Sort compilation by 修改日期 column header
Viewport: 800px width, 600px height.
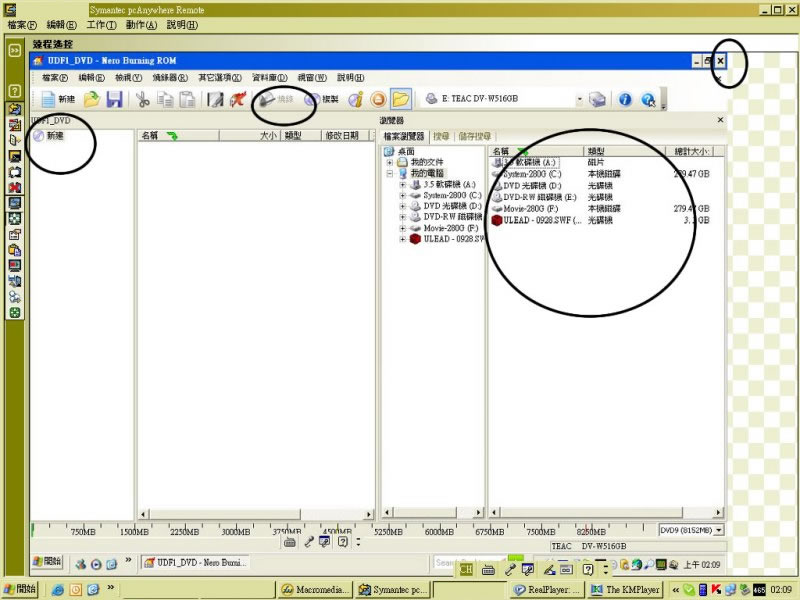[x=345, y=136]
